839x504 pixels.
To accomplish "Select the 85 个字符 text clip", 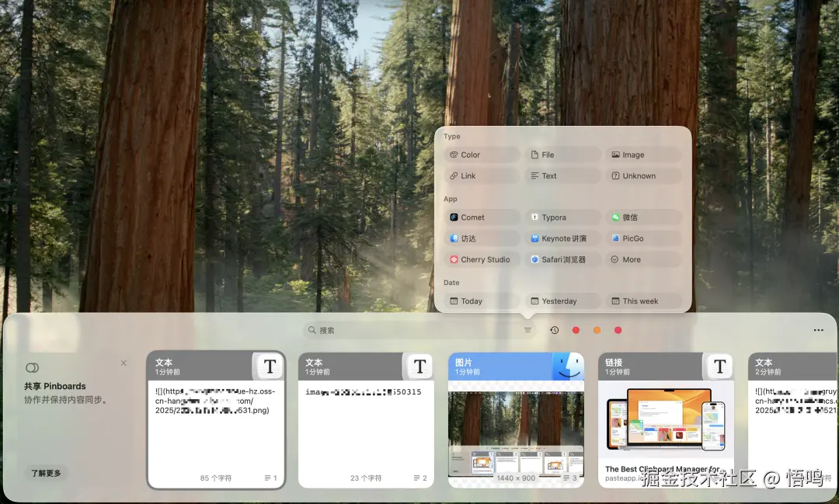I will [x=216, y=420].
